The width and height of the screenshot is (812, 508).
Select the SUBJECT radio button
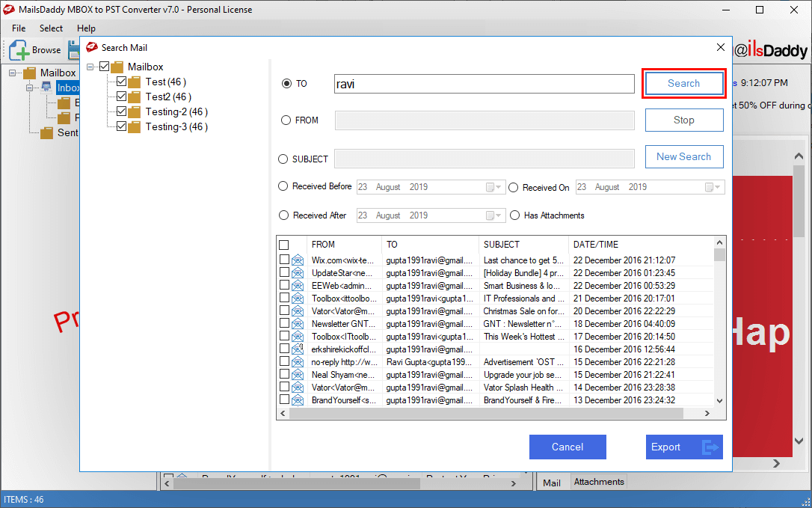pos(283,159)
